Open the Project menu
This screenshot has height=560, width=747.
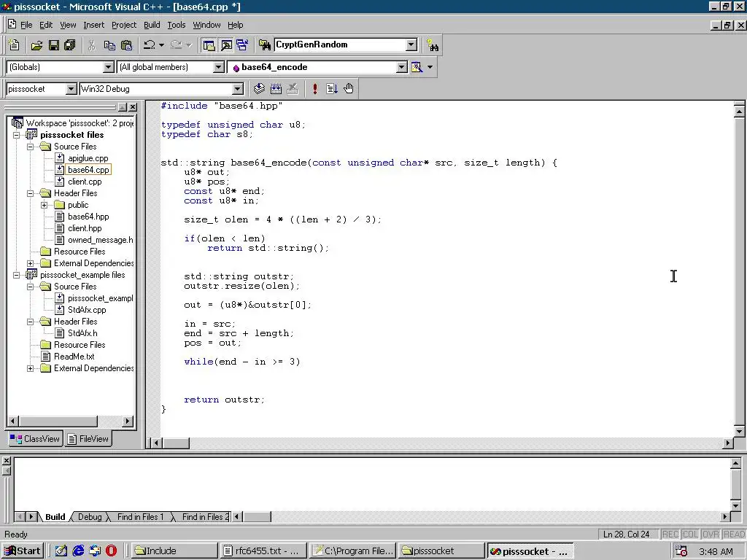[124, 25]
